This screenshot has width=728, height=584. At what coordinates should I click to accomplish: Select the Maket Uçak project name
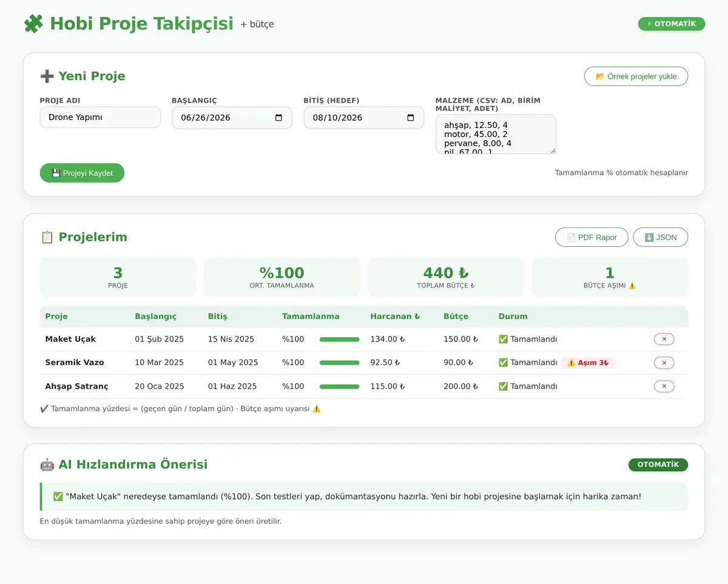click(70, 339)
